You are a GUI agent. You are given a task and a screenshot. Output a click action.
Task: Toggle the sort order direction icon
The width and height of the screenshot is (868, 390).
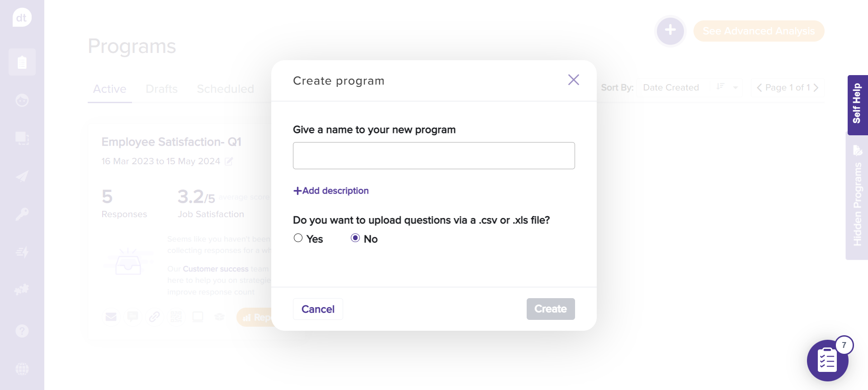click(x=720, y=87)
